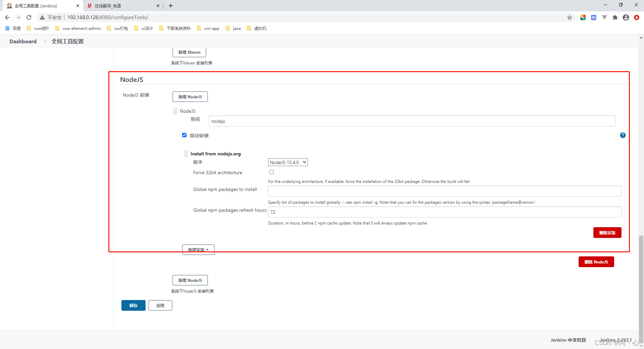Open the NodeJS 15.4.0 version dropdown
Viewport: 644px width, 349px height.
(x=288, y=162)
